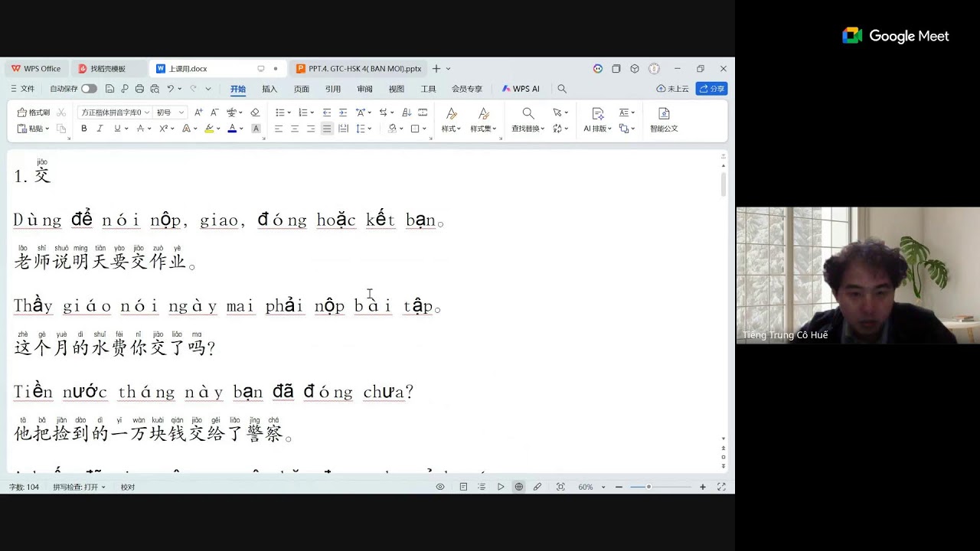Increase font size with A+ icon
The width and height of the screenshot is (980, 551).
198,112
